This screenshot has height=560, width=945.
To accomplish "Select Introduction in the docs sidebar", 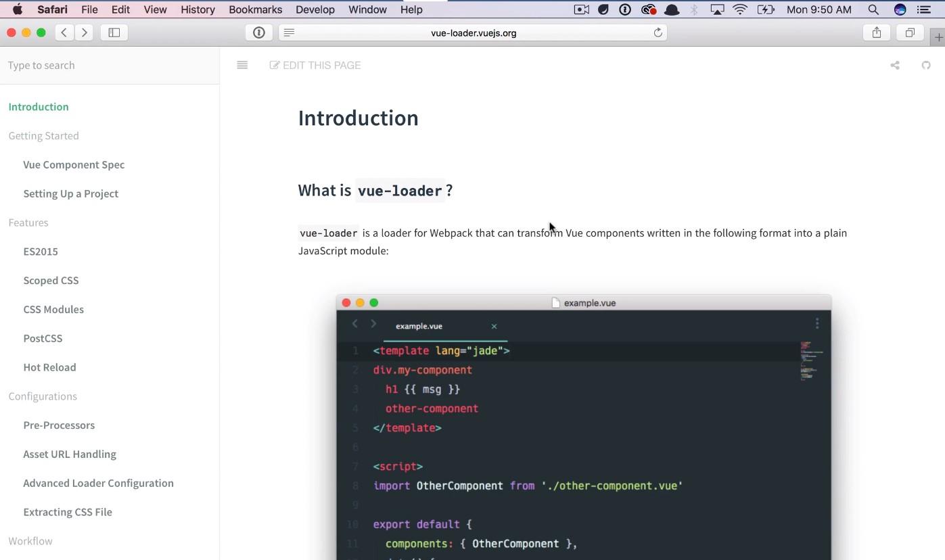I will (x=39, y=107).
